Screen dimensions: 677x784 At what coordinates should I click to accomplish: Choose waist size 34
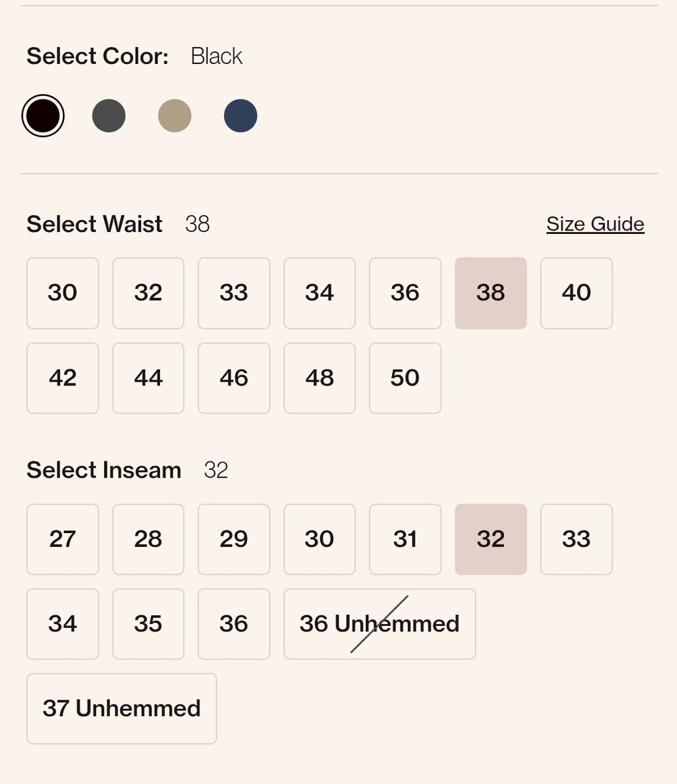pyautogui.click(x=320, y=293)
